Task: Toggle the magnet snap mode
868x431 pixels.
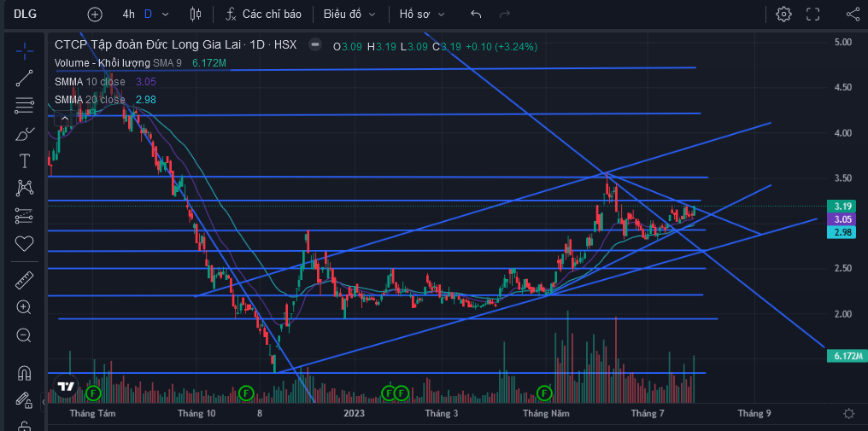Action: (25, 373)
